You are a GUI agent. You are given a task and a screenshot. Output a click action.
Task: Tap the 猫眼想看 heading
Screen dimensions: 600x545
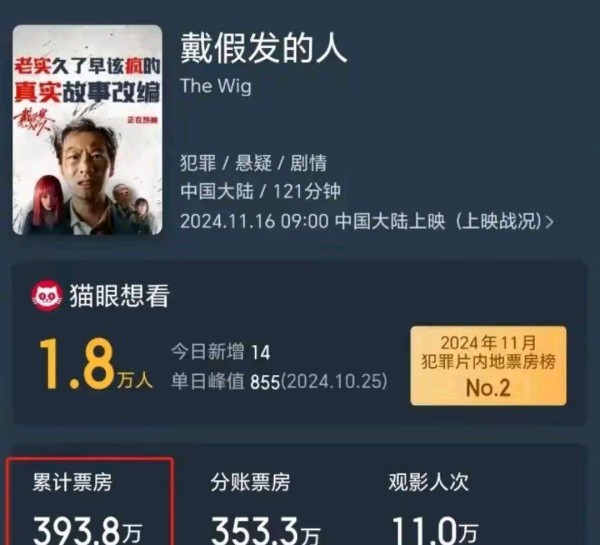119,296
